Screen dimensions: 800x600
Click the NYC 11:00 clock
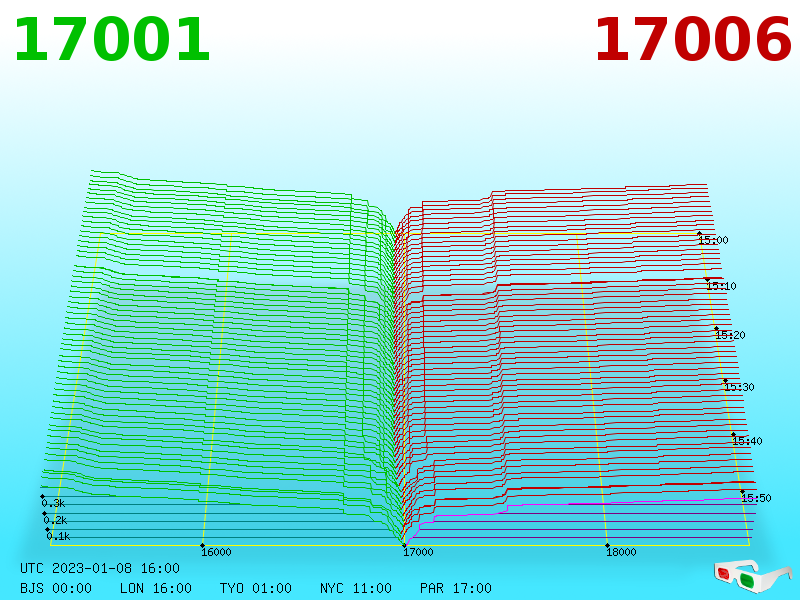coord(356,588)
